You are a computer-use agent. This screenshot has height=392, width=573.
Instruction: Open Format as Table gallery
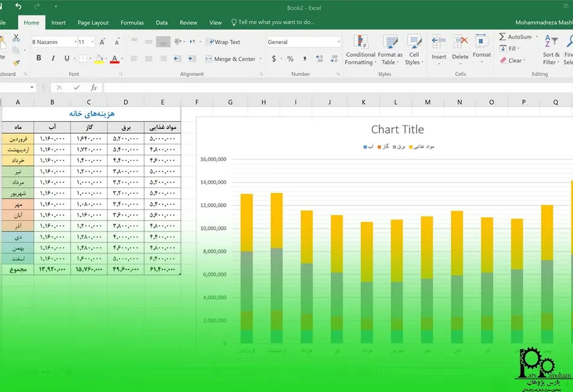coord(390,49)
